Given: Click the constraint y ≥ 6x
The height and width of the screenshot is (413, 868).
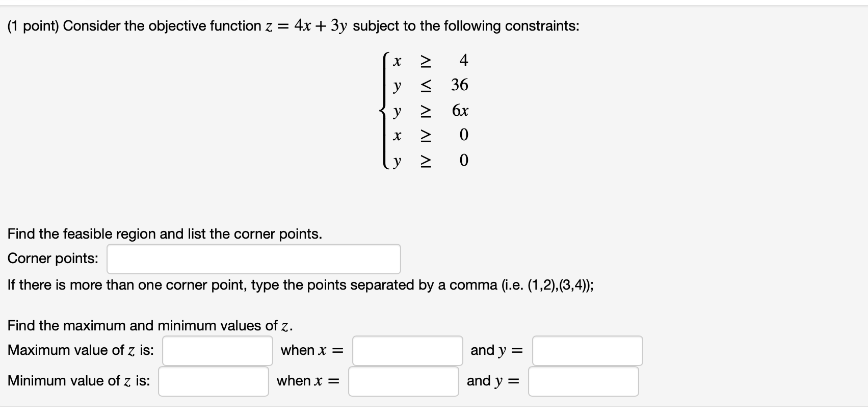Looking at the screenshot, I should click(x=430, y=111).
